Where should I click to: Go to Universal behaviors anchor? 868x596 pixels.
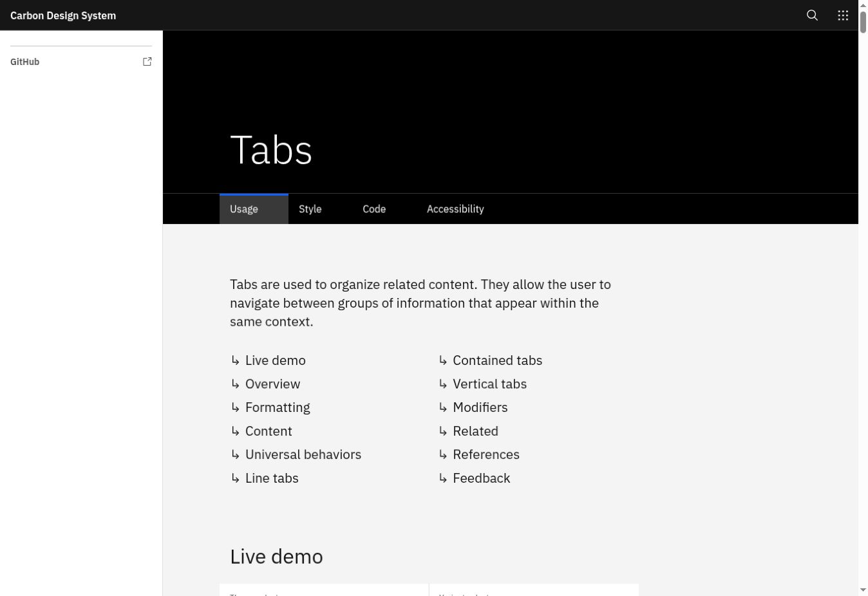pos(303,454)
